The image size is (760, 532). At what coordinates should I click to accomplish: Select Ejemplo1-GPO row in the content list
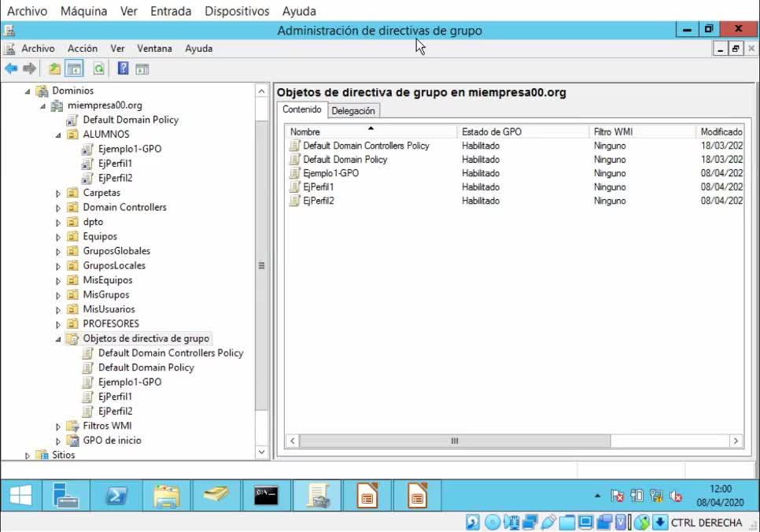pos(515,173)
